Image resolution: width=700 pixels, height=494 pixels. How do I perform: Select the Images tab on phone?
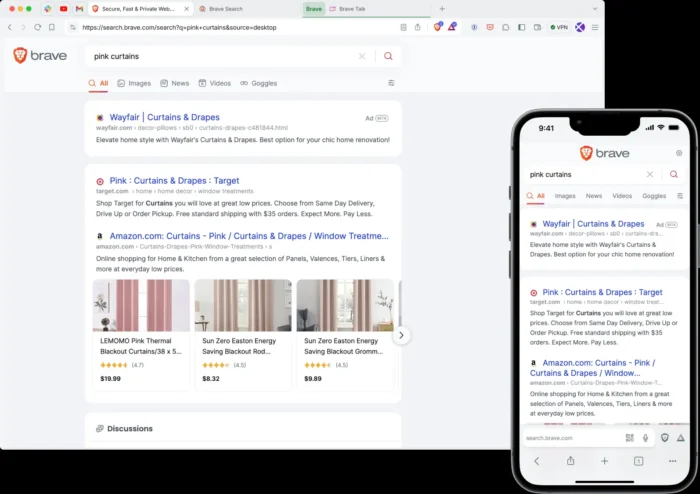565,196
